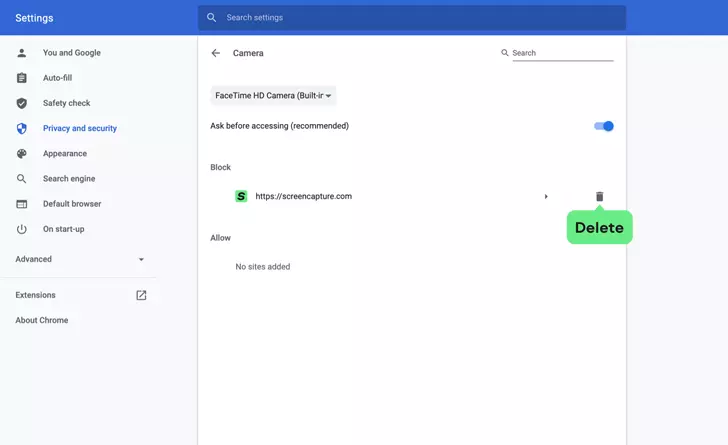Click the You and Google person icon

click(21, 53)
